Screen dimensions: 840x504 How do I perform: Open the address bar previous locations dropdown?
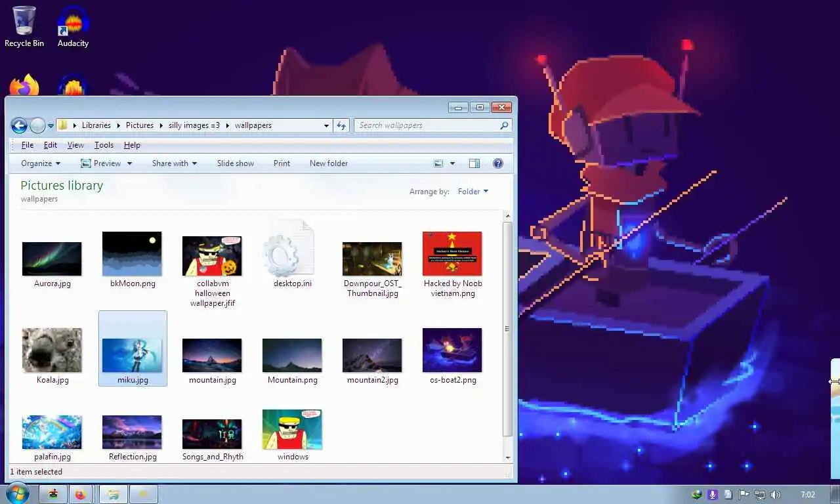326,125
